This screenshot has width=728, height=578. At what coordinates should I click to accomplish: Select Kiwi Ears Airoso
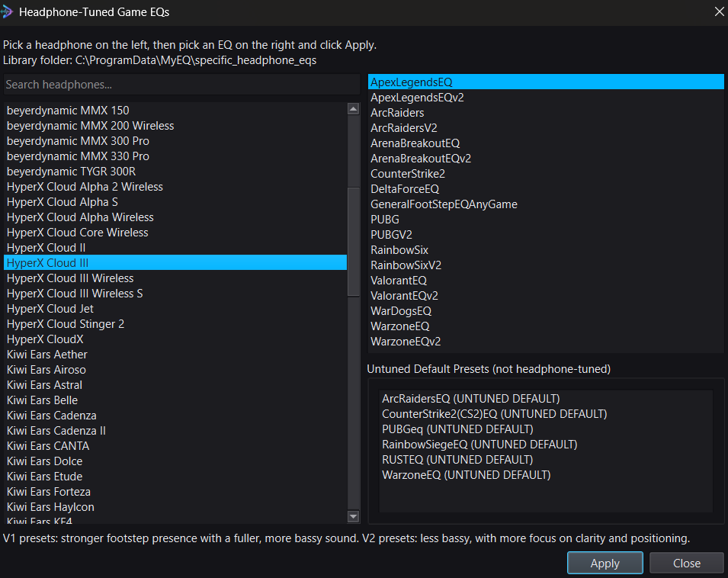tap(175, 370)
